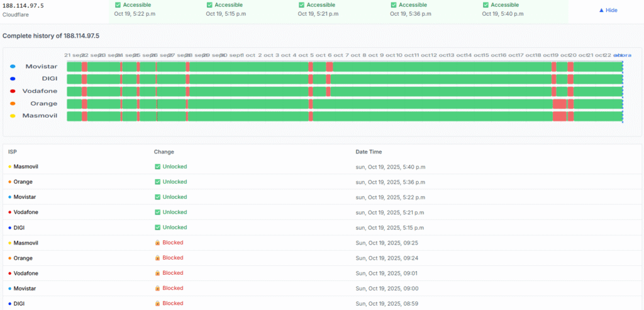Click the Unlocked checkmark icon in Masmovil table row
Viewport: 644px width, 310px height.
158,167
